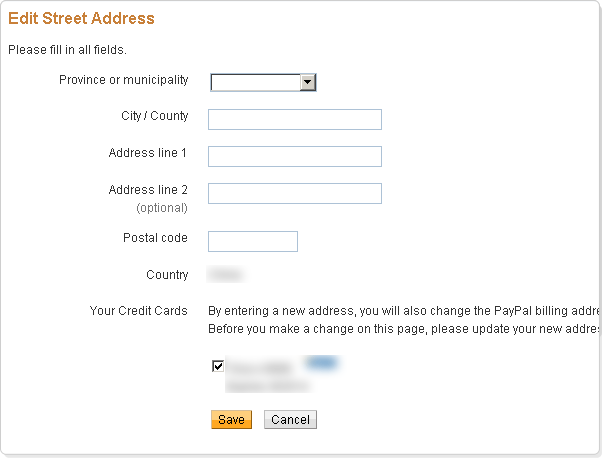This screenshot has height=458, width=602.
Task: Click the Cancel button
Action: click(x=290, y=420)
